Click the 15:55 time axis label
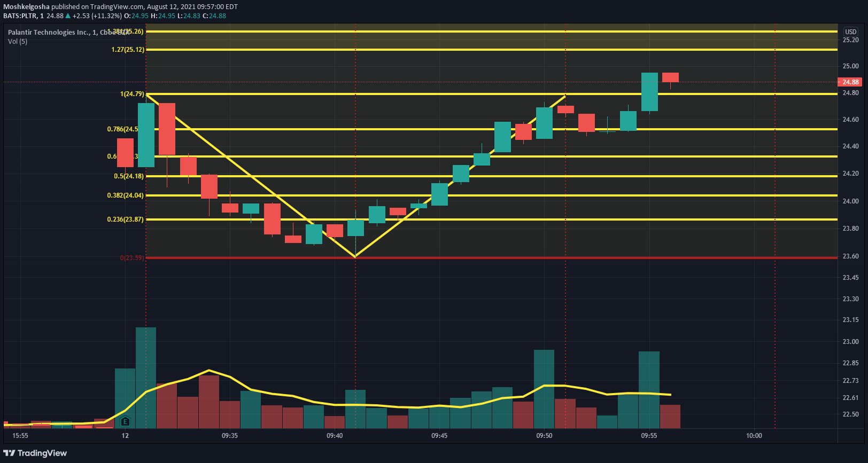 click(20, 436)
